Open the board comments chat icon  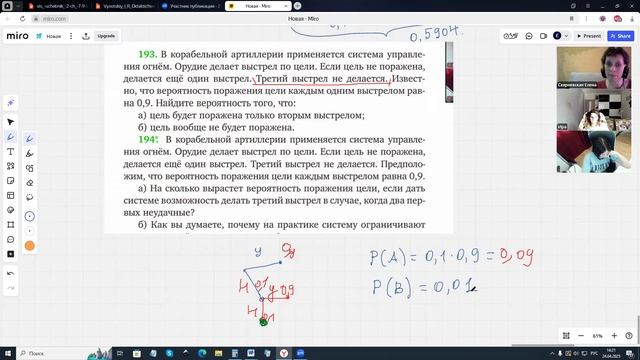click(529, 36)
